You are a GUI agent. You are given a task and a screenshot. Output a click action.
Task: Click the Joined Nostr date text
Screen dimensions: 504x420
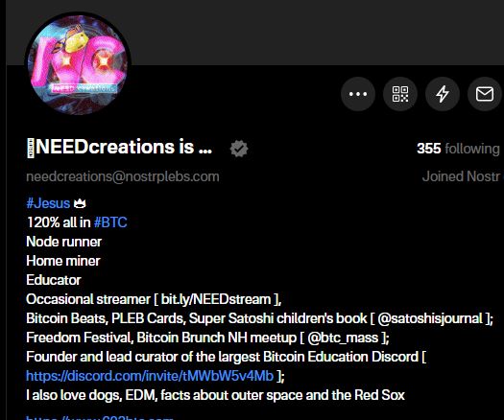462,176
